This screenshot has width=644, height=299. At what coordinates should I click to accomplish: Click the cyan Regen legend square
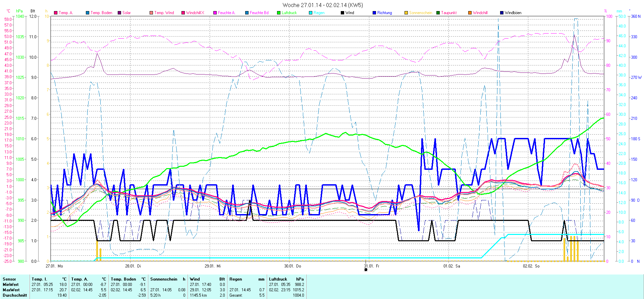(x=311, y=13)
